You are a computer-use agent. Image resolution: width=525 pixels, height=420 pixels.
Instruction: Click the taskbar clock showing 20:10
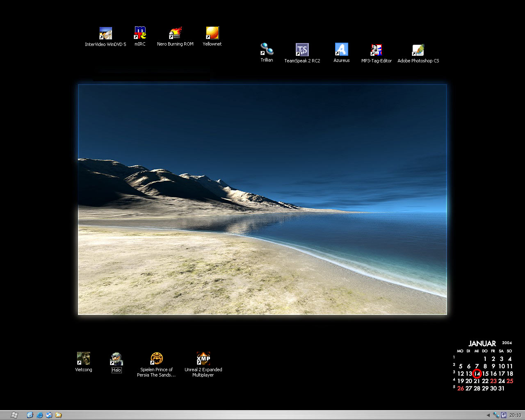pos(515,415)
